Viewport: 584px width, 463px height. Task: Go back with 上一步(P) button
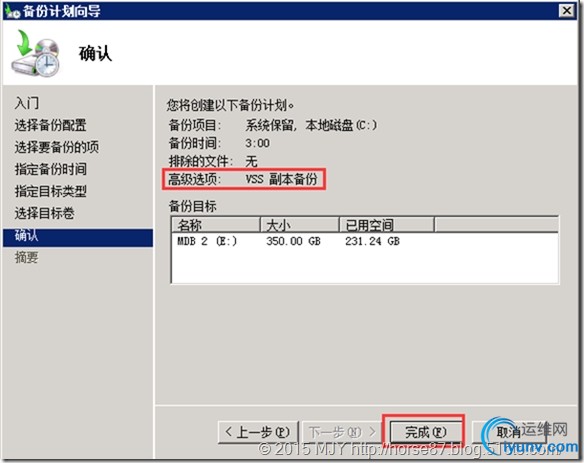click(x=257, y=432)
